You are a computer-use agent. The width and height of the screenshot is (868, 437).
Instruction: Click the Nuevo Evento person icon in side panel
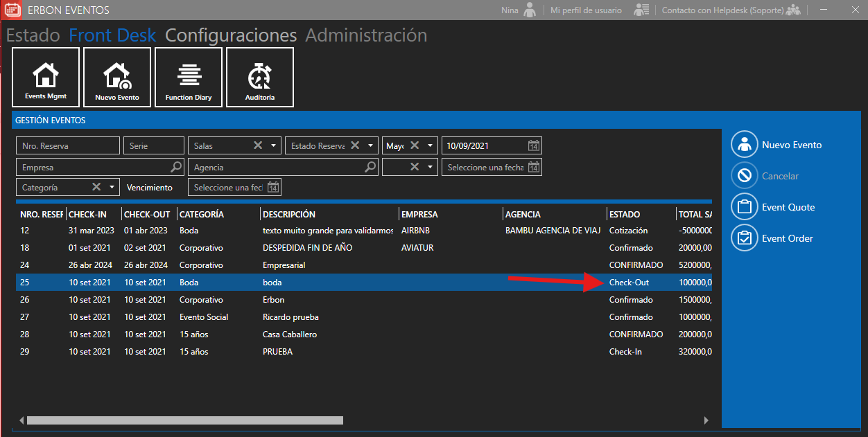point(745,145)
